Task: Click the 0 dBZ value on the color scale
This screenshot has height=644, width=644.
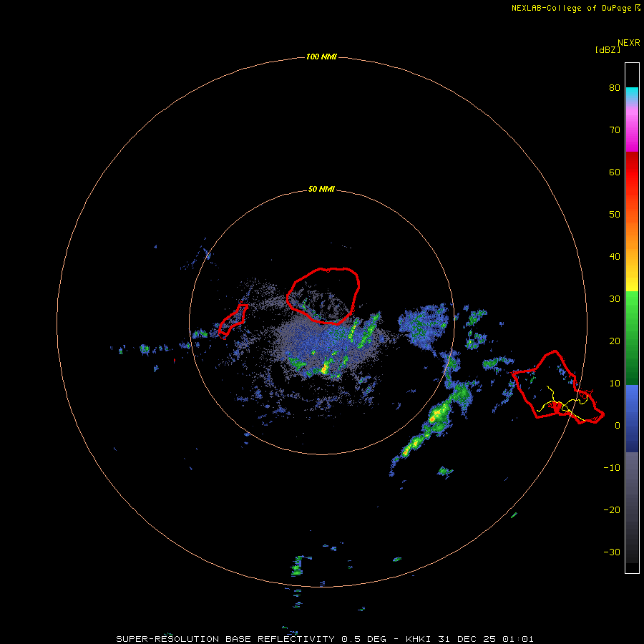Action: point(618,426)
